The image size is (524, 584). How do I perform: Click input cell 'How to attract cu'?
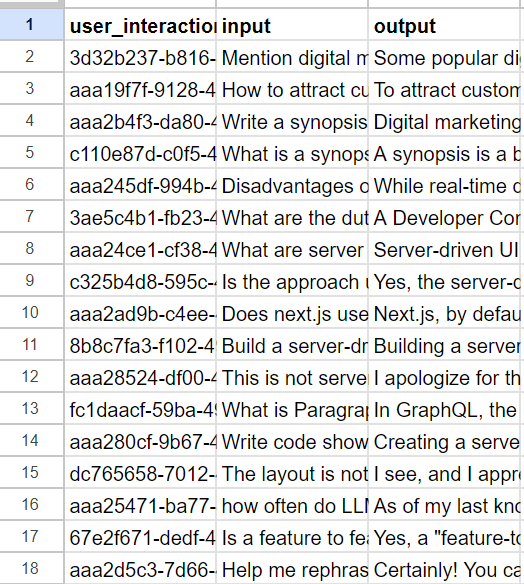(x=292, y=89)
